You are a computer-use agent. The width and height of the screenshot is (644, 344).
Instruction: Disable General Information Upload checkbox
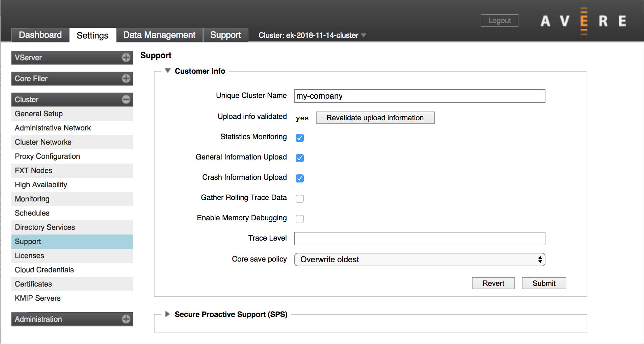pyautogui.click(x=300, y=158)
